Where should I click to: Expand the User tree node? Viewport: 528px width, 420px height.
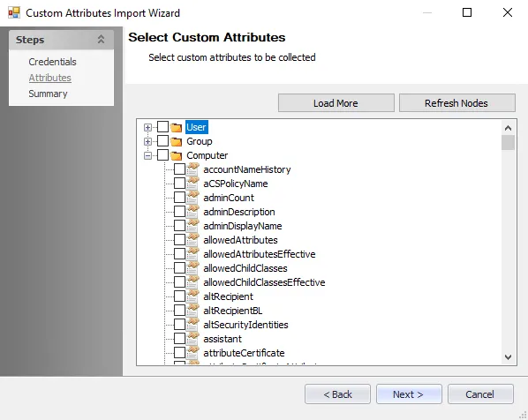pos(147,128)
